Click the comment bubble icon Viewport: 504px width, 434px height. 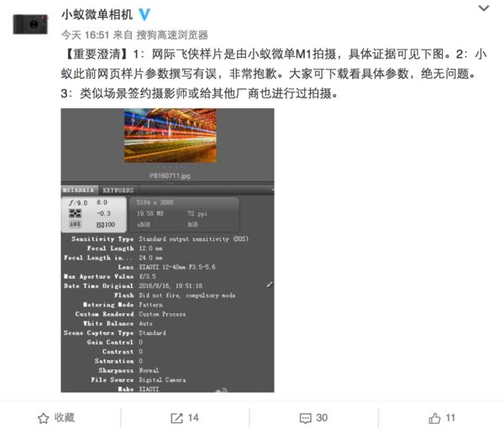[306, 418]
